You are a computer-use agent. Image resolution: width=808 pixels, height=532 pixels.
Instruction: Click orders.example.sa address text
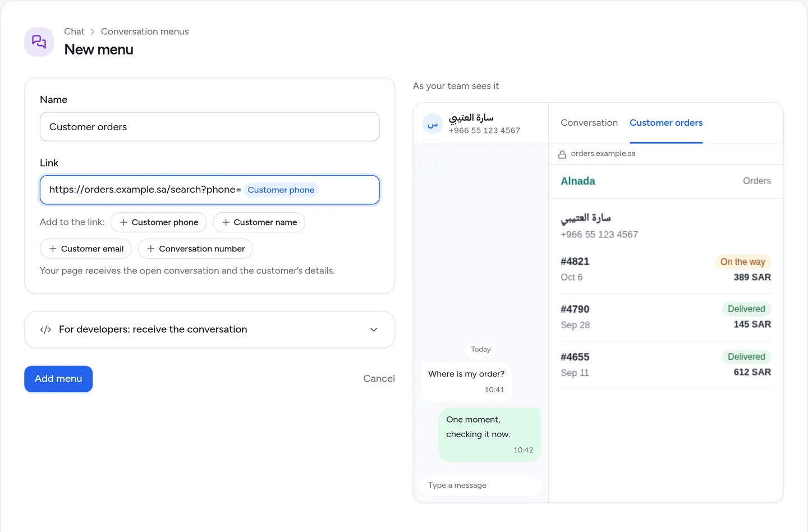tap(603, 153)
